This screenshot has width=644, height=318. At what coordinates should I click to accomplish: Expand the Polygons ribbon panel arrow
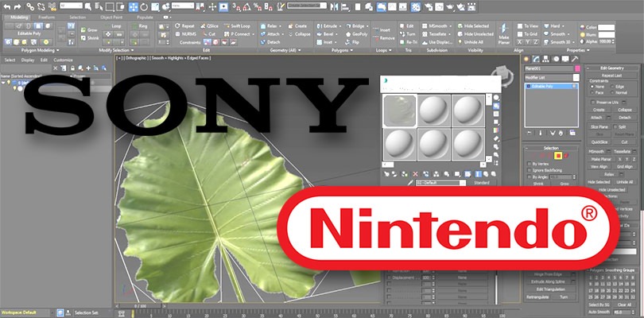coord(352,50)
